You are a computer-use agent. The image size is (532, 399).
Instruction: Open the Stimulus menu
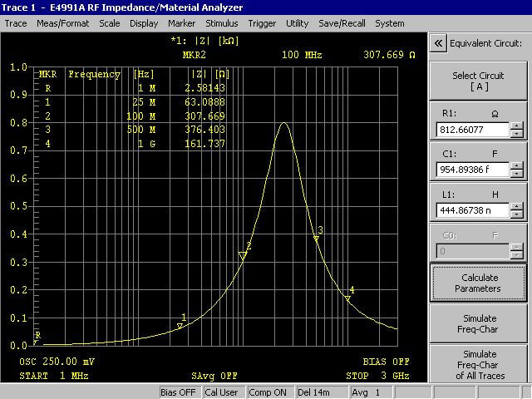[222, 23]
